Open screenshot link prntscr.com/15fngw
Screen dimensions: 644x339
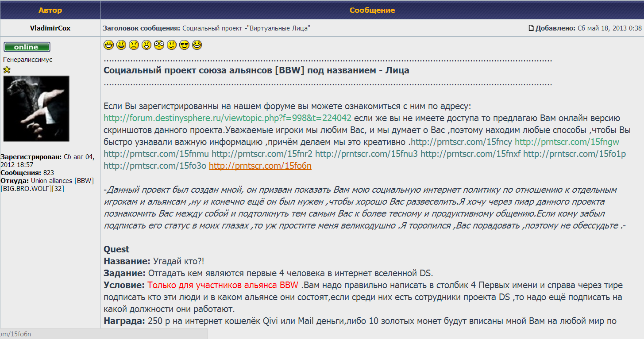click(x=567, y=142)
